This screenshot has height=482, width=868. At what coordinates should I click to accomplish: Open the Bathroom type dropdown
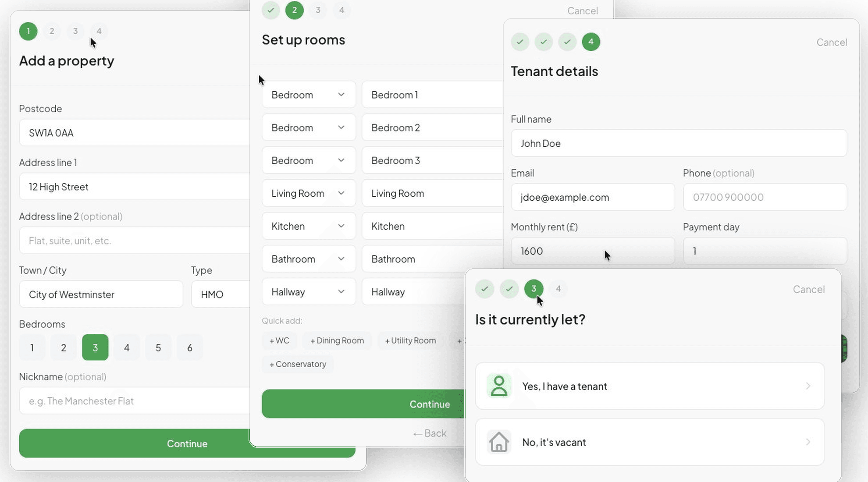pos(309,259)
